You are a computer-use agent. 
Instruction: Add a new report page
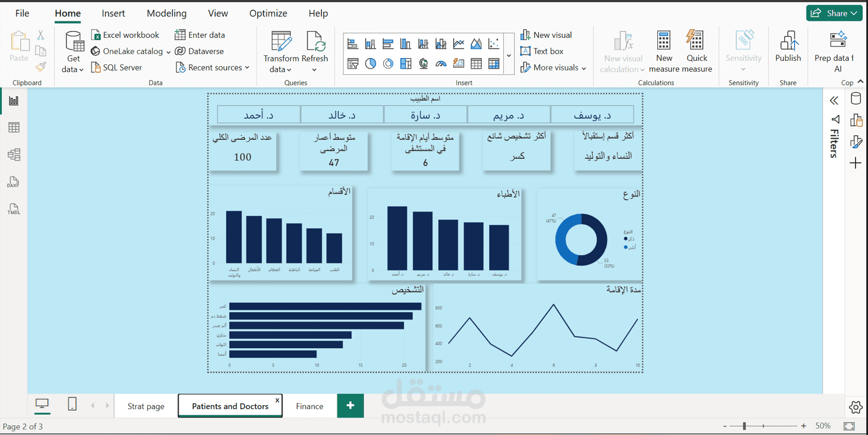[x=351, y=406]
